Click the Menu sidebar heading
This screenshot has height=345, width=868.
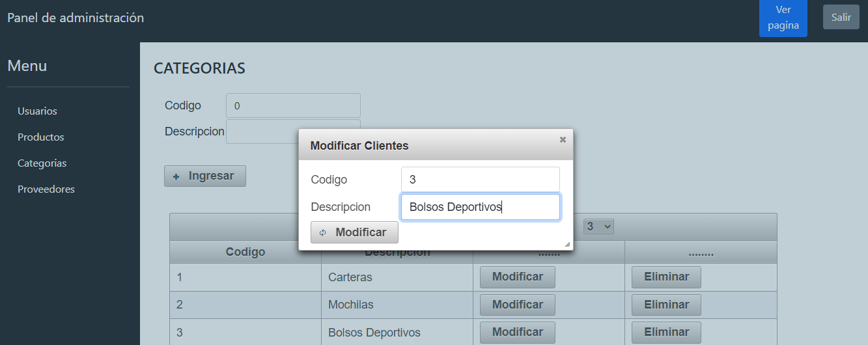tap(27, 66)
